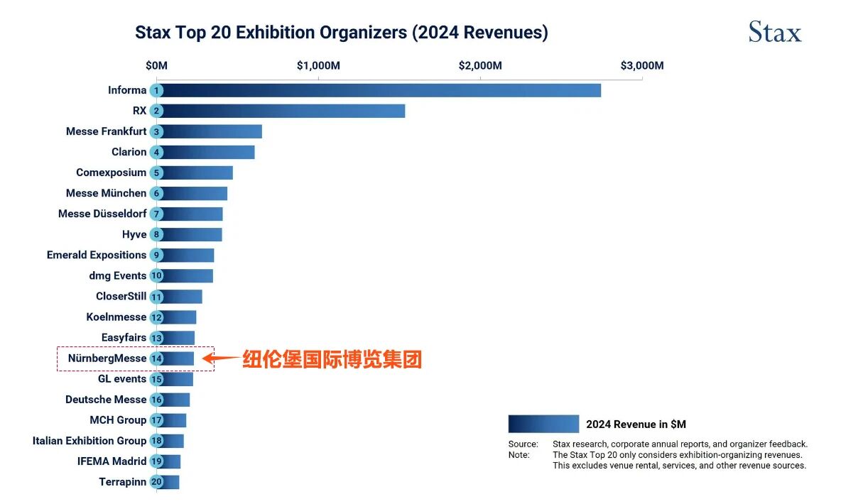This screenshot has height=504, width=841.
Task: Select the chart title text
Action: (x=341, y=33)
